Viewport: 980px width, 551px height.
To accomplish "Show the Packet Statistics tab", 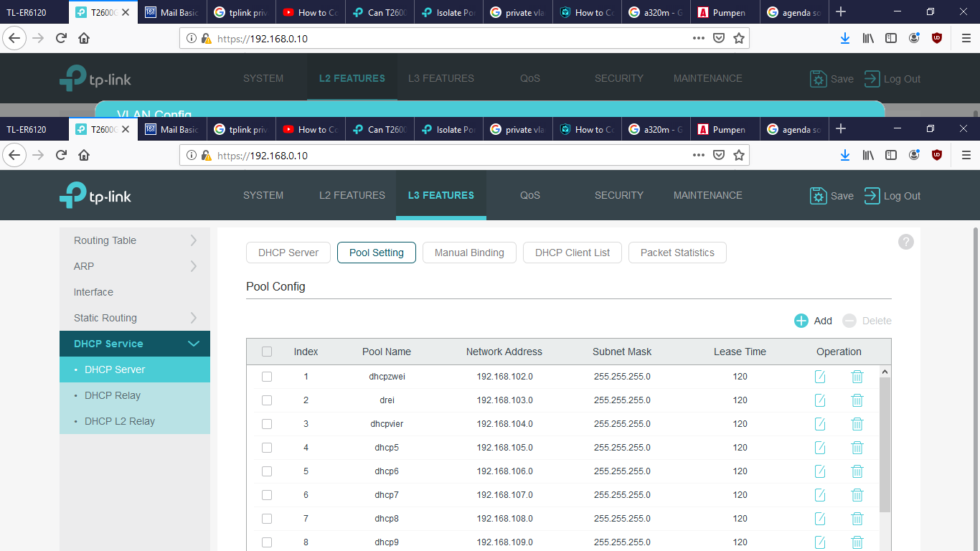I will [677, 253].
